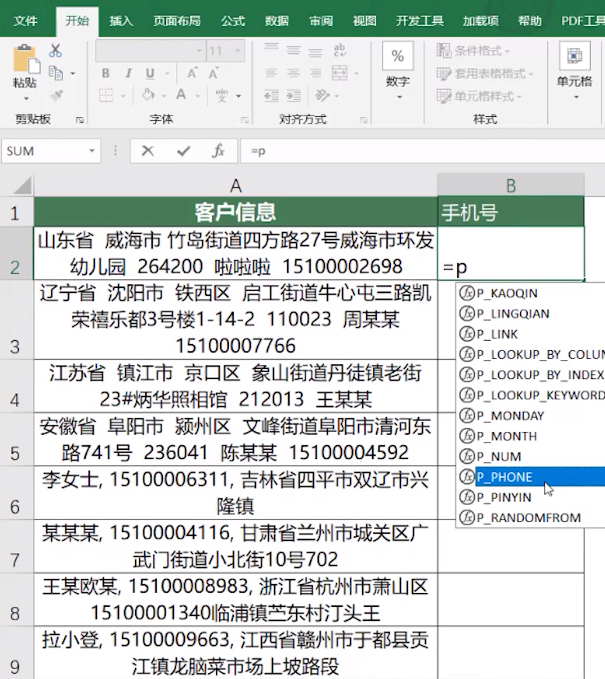This screenshot has height=679, width=605.
Task: Toggle bold formatting
Action: click(105, 73)
